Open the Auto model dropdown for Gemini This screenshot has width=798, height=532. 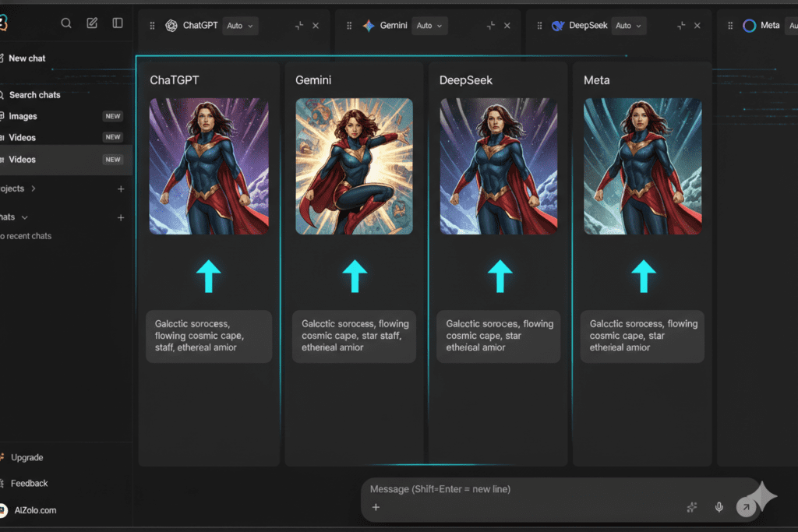pyautogui.click(x=429, y=25)
